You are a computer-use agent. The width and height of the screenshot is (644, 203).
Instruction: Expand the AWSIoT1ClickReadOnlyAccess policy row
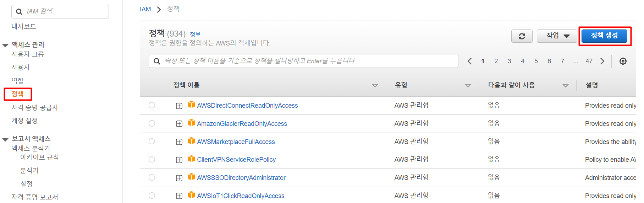[179, 196]
